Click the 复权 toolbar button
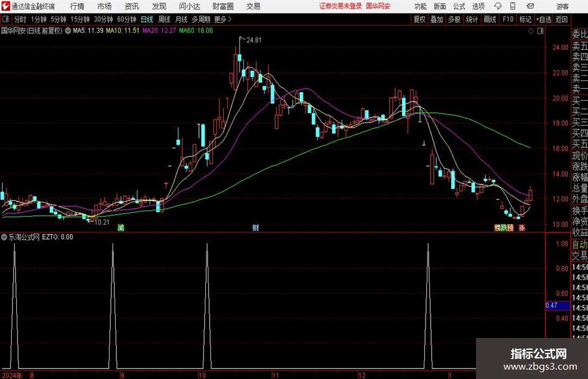 click(x=419, y=19)
